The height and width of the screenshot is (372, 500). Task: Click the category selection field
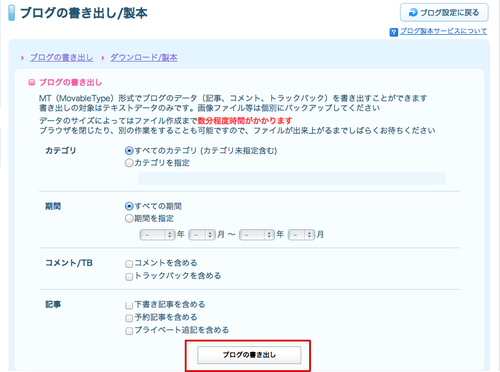pos(292,179)
